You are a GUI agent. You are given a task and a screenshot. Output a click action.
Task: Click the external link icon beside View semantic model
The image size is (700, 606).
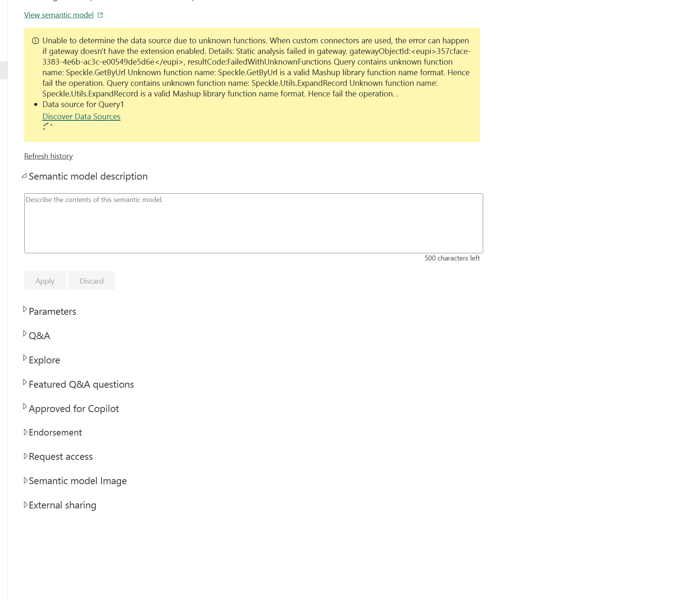(x=100, y=15)
